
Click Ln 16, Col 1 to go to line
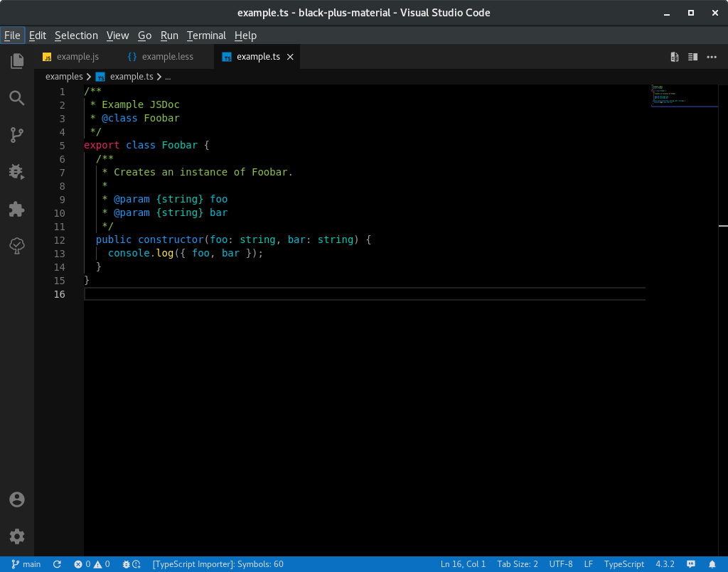coord(463,564)
